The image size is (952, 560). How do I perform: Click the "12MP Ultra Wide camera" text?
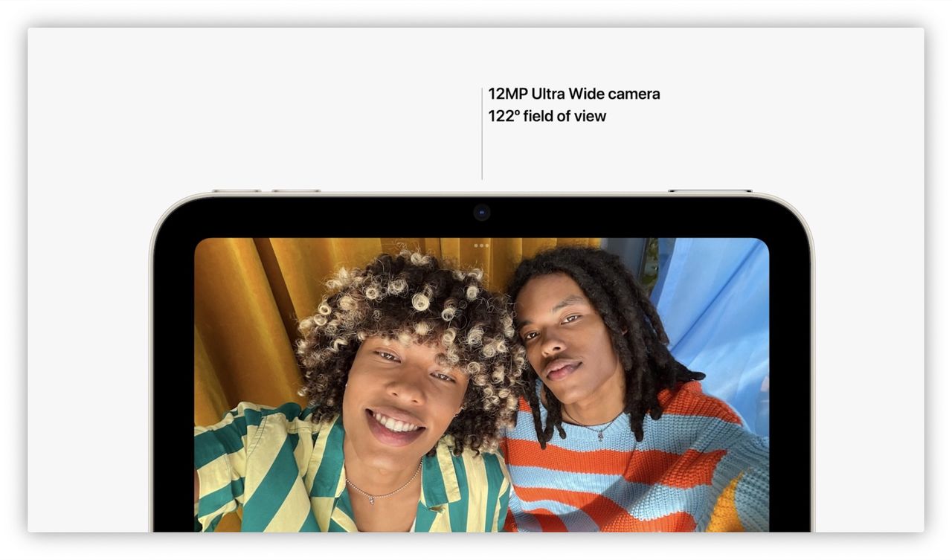click(x=573, y=94)
